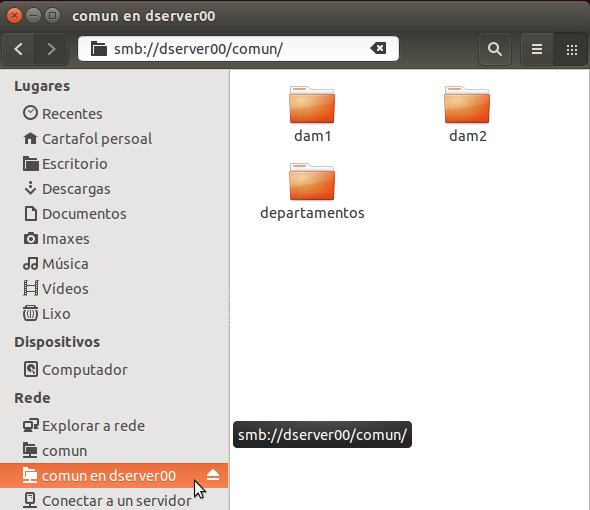Go back with the left arrow button
Viewport: 590px width, 510px height.
click(18, 49)
